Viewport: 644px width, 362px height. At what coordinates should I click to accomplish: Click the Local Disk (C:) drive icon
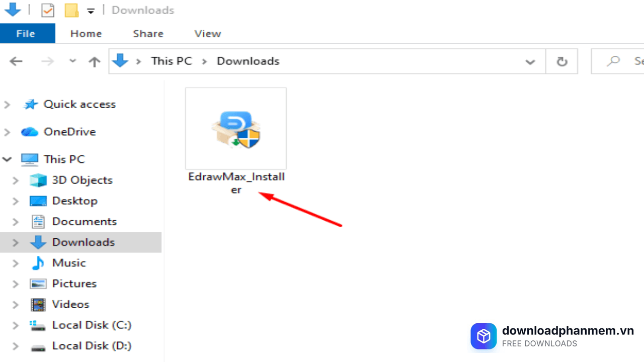tap(38, 325)
